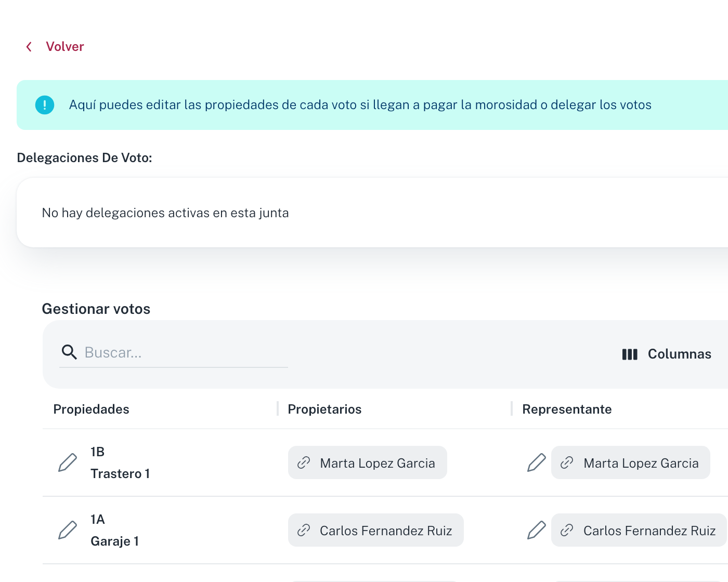Select the '1A' property label
Image resolution: width=728 pixels, height=582 pixels.
[98, 520]
